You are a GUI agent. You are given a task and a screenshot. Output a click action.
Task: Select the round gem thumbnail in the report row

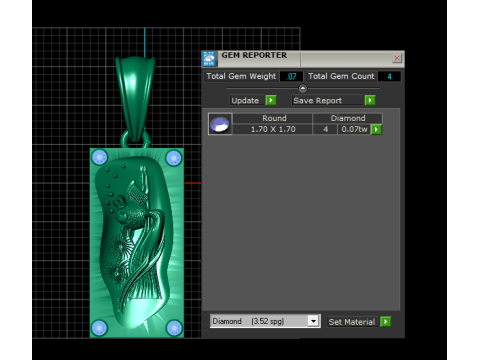pyautogui.click(x=220, y=124)
